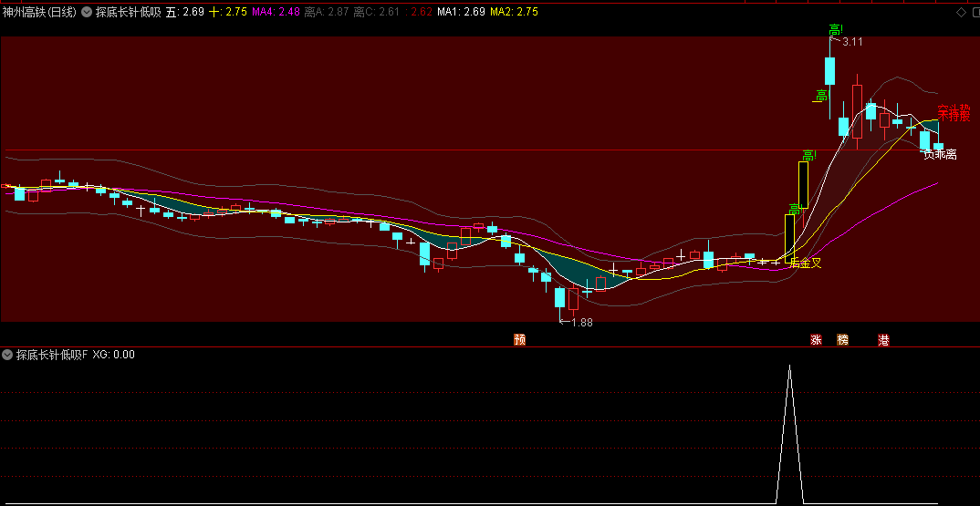This screenshot has height=506, width=980.
Task: Click the gray 离C: 2.61 value
Action: click(x=376, y=12)
